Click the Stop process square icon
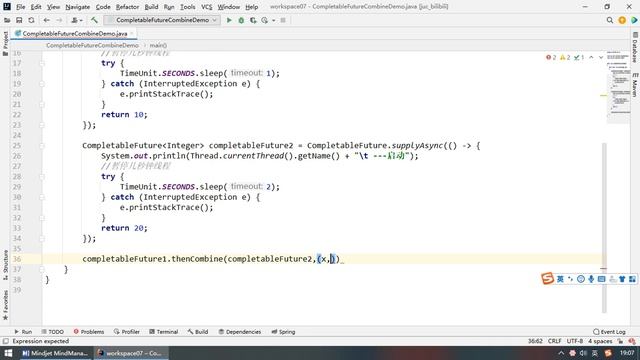Screen dimensions: 640x360 (x=283, y=20)
